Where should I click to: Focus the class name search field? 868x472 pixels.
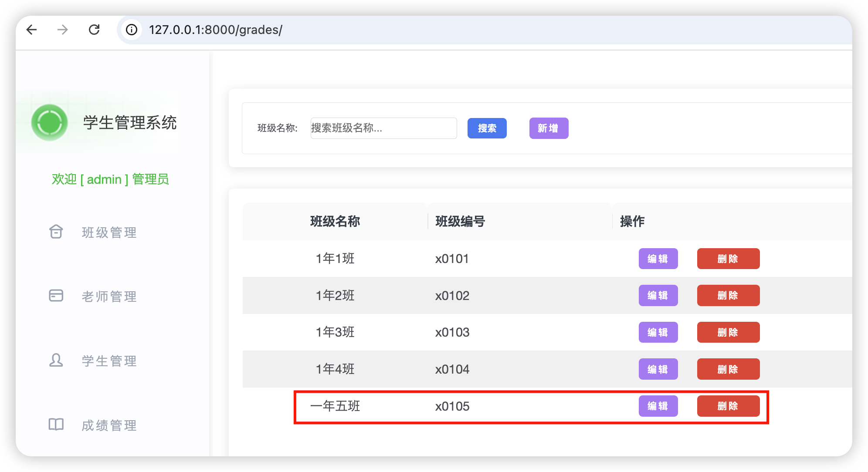pyautogui.click(x=383, y=128)
